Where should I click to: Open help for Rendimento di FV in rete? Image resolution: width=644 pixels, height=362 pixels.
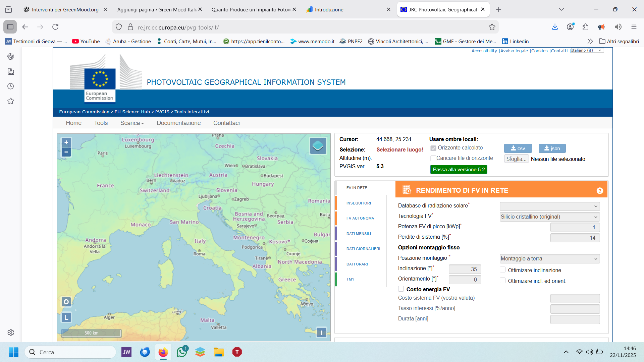pyautogui.click(x=600, y=191)
